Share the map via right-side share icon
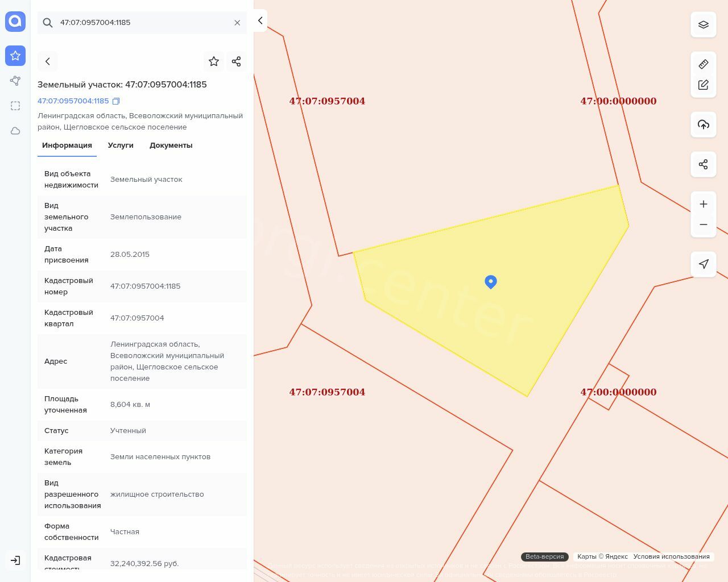 point(704,164)
